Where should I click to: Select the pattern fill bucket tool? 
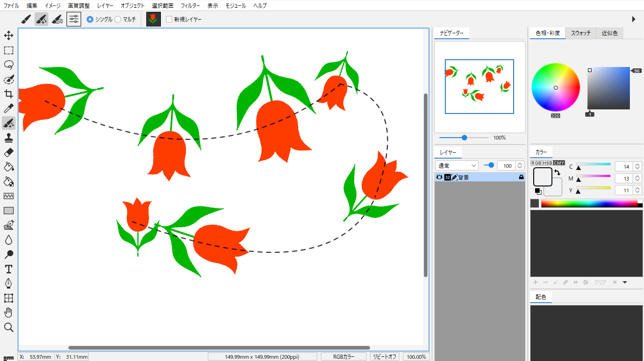pos(9,181)
